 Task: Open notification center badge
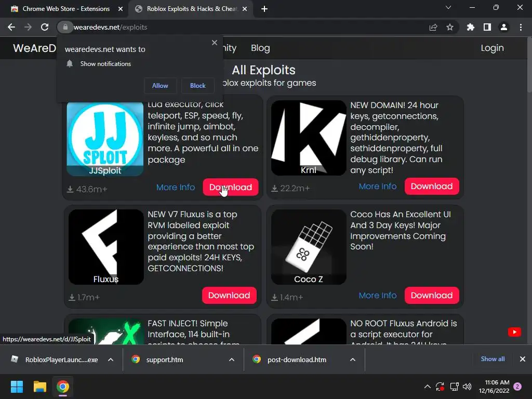[517, 387]
